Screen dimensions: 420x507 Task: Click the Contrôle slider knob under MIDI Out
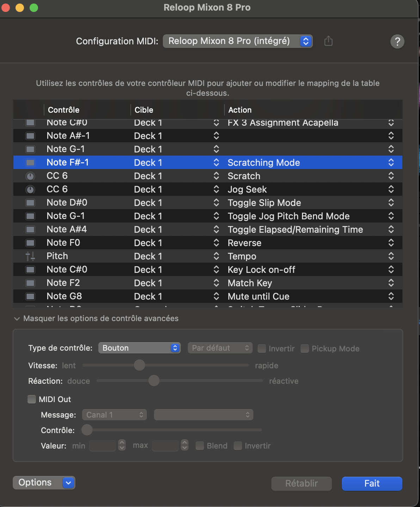click(87, 430)
